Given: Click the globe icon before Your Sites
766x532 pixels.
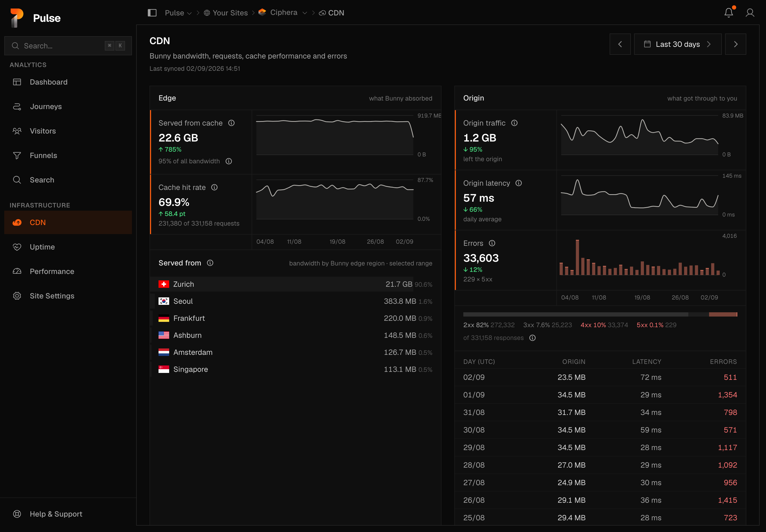Looking at the screenshot, I should pos(207,13).
